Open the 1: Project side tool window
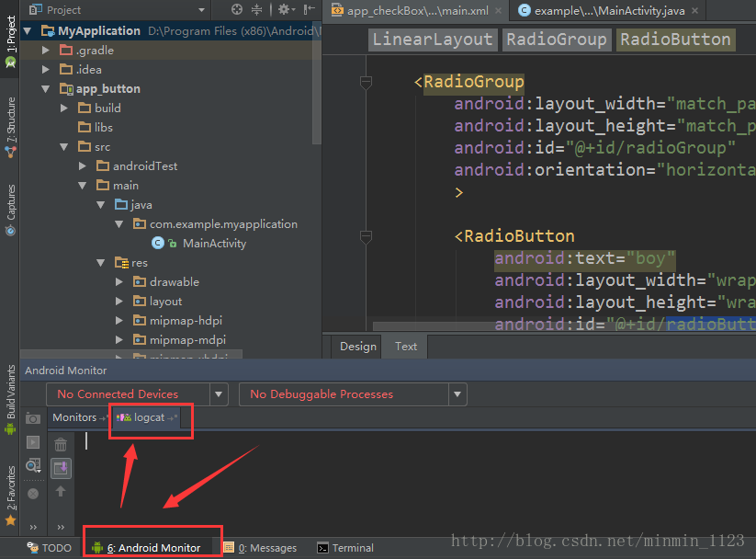This screenshot has height=559, width=756. point(10,41)
